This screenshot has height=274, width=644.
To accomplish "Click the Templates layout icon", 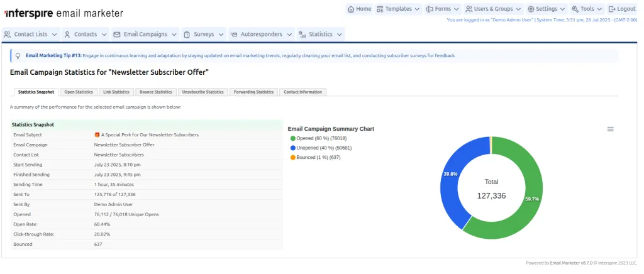I will coord(380,9).
